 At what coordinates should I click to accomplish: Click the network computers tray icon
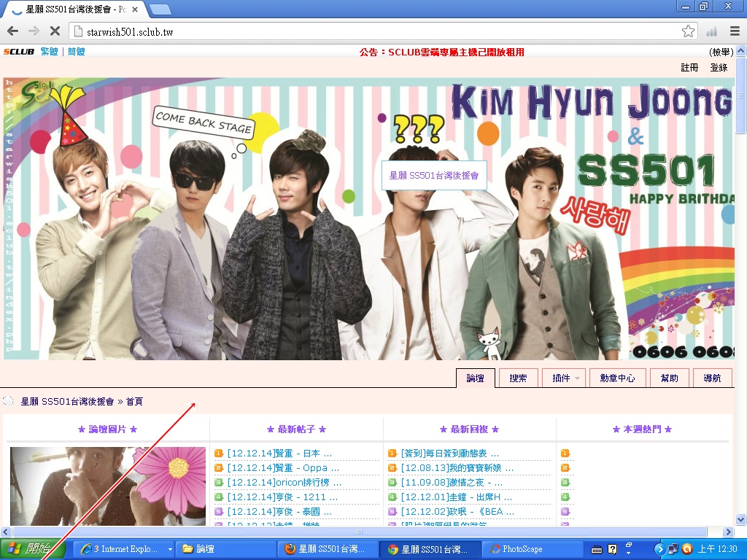(x=673, y=549)
